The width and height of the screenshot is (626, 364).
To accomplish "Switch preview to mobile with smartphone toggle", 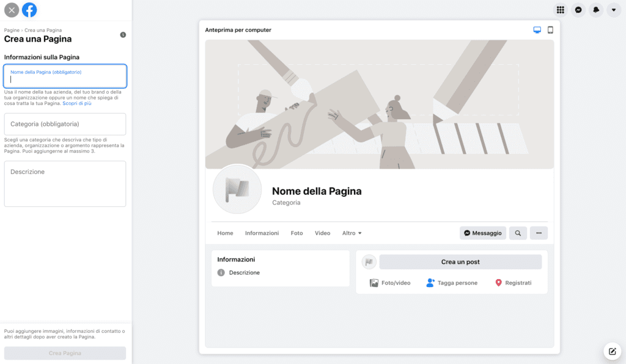I will coord(549,29).
